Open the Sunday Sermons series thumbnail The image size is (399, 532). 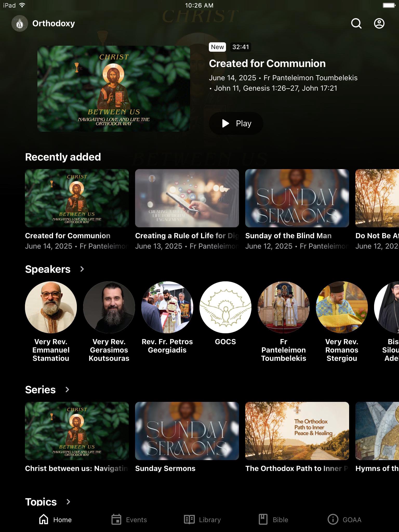(x=187, y=431)
